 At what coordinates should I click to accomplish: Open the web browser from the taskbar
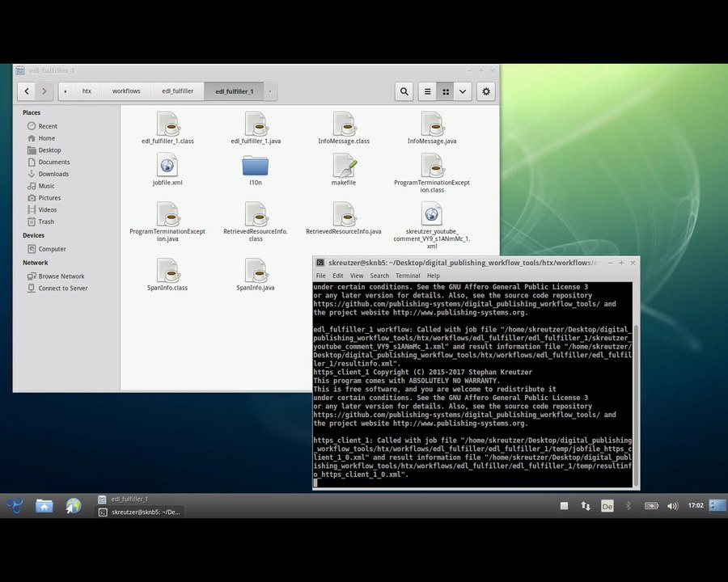click(74, 506)
